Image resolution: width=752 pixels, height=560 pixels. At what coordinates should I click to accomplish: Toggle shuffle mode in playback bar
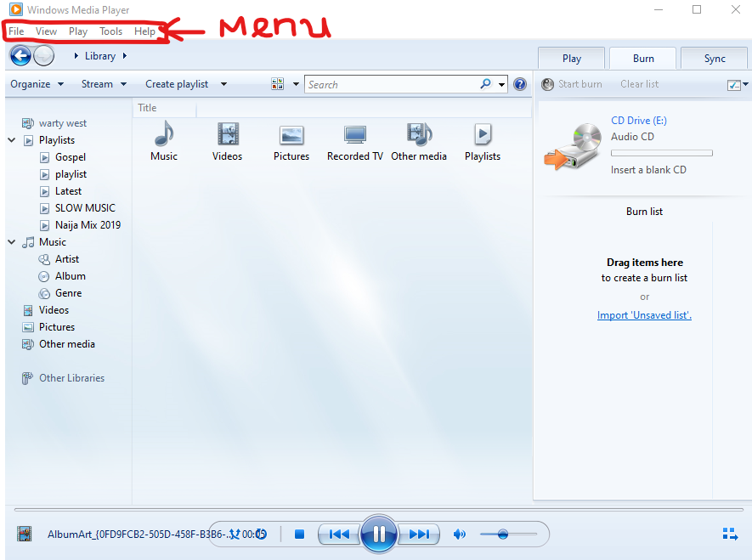point(235,534)
